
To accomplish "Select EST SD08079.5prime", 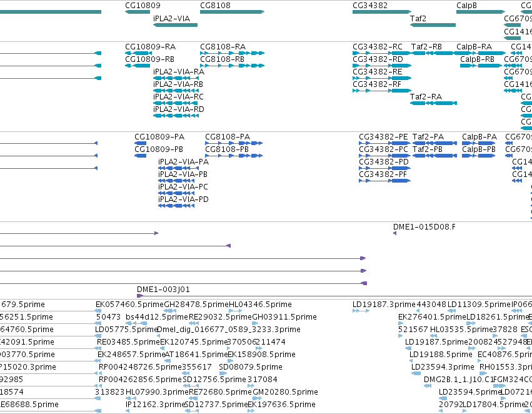I will [251, 367].
